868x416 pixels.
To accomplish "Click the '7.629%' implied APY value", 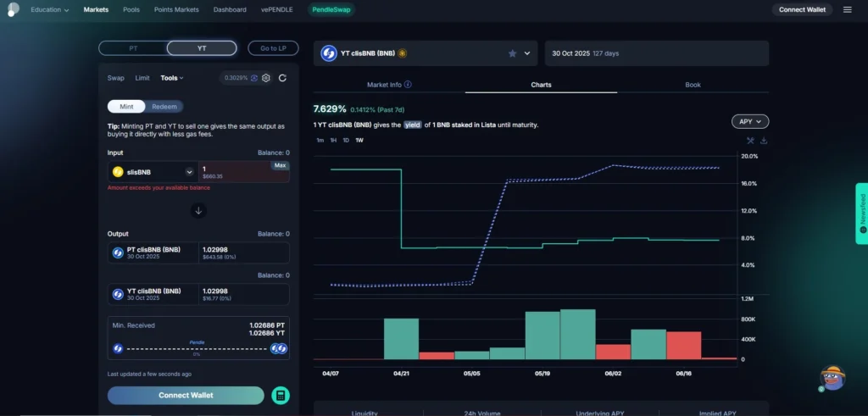I will tap(330, 108).
